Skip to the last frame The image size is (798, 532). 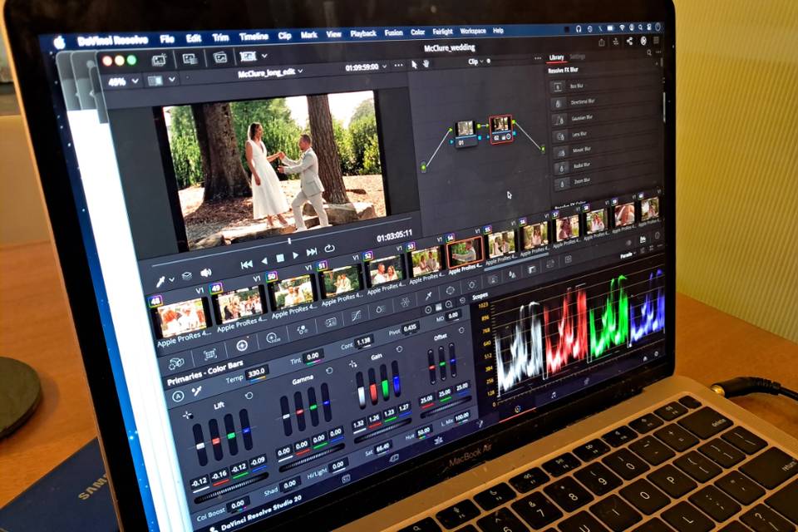coord(312,252)
